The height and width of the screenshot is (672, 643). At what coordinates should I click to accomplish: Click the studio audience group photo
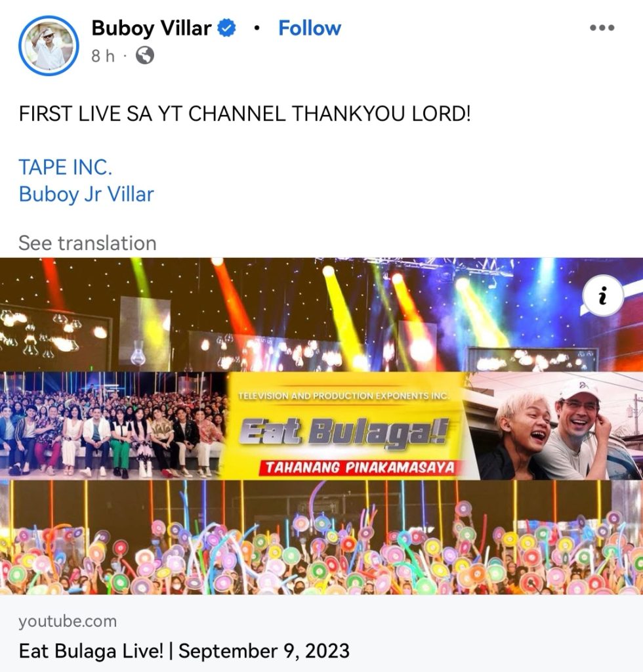112,425
